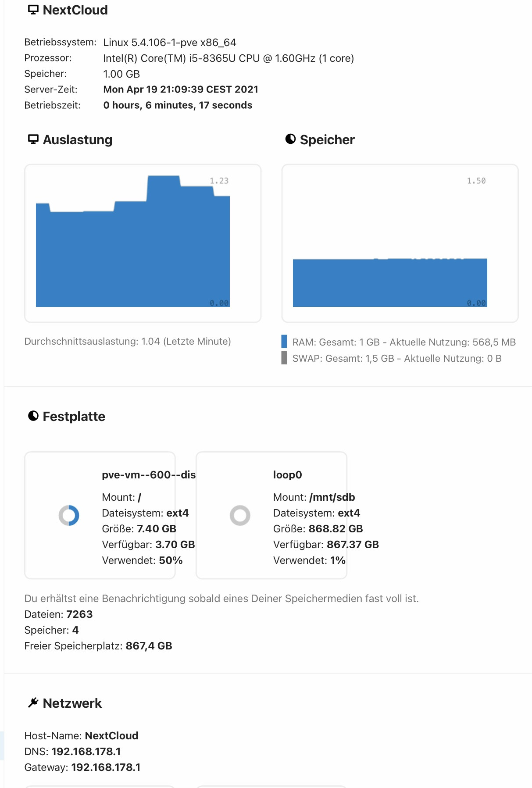Screen dimensions: 532x788
Task: Click the monitor icon next to Auslastung
Action: point(33,139)
